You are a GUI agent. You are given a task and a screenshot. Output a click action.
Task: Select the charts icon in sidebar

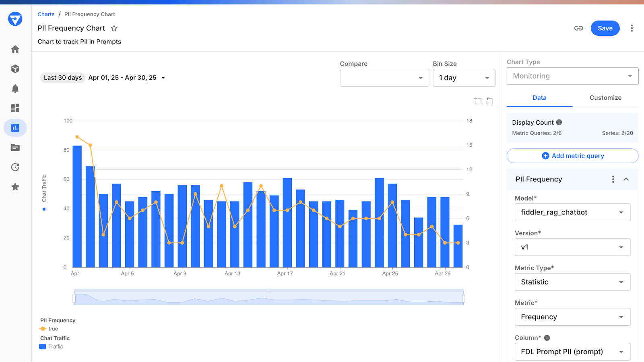15,128
